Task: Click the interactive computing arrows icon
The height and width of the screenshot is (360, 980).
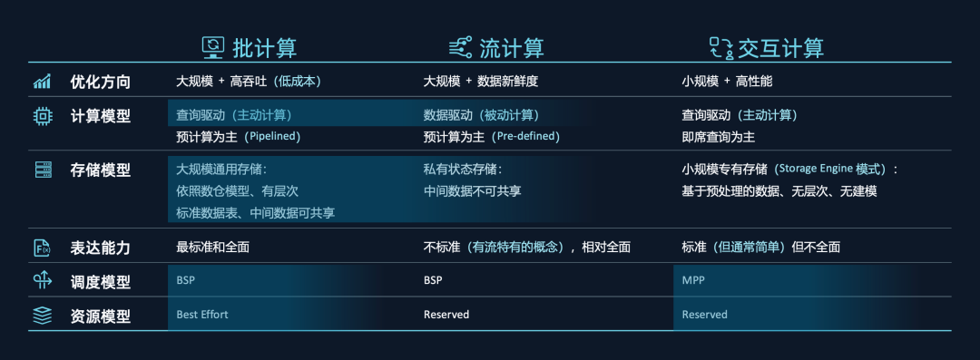Action: click(720, 48)
